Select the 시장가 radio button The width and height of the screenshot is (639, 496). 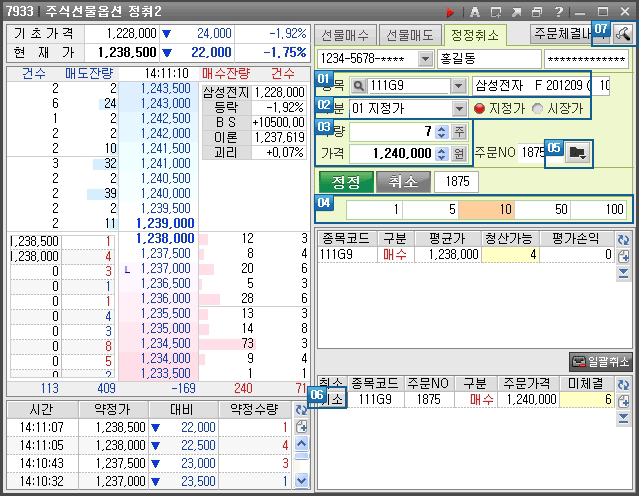(x=538, y=108)
